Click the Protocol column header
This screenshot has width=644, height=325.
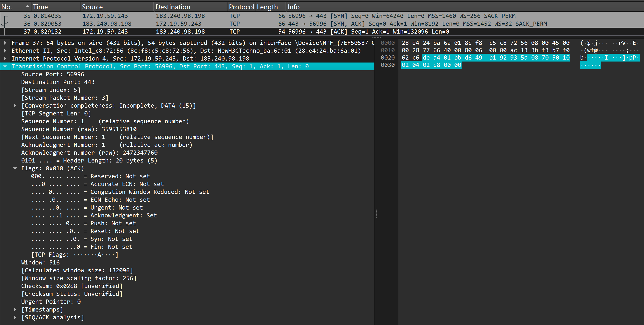click(241, 7)
